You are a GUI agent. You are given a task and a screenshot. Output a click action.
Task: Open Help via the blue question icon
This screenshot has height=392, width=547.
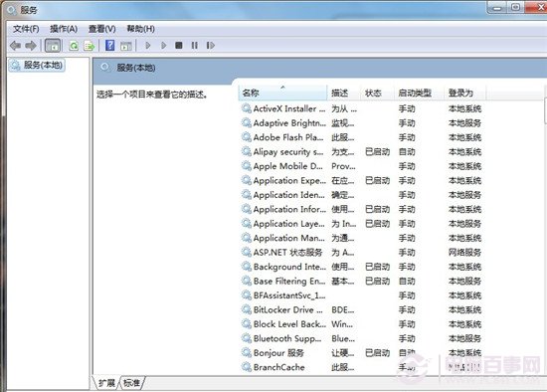click(109, 45)
